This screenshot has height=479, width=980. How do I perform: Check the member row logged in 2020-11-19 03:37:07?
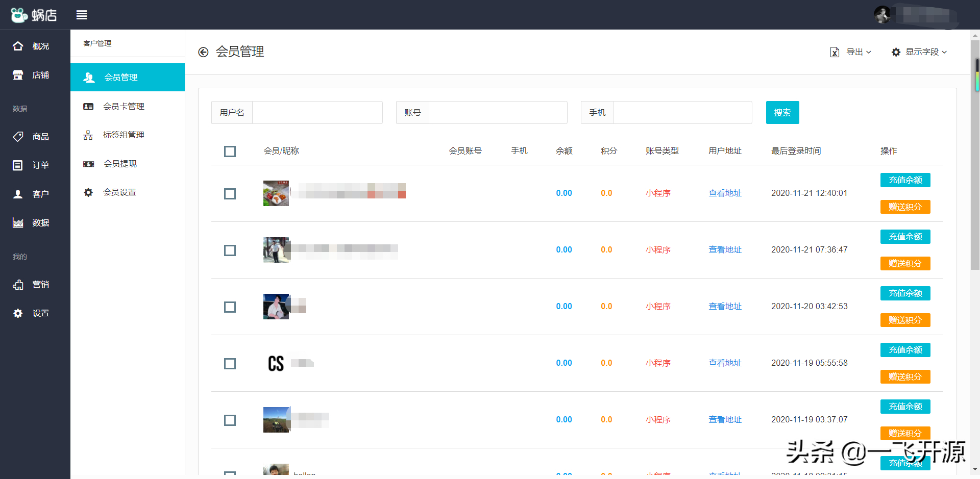[x=230, y=420]
